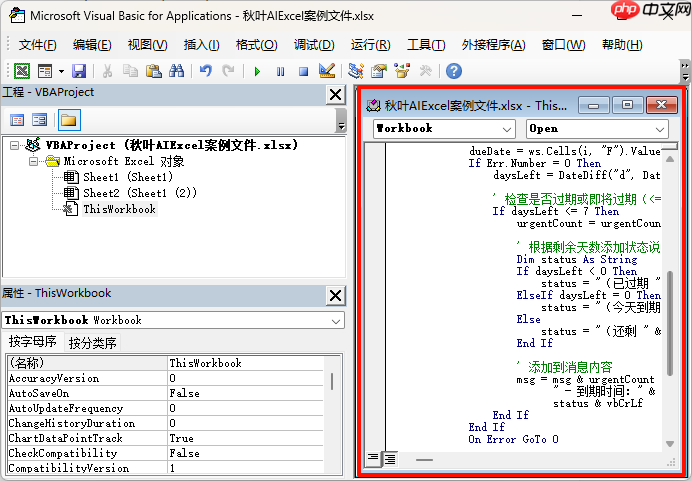The width and height of the screenshot is (692, 481).
Task: Run the macro with green play icon
Action: tap(257, 71)
